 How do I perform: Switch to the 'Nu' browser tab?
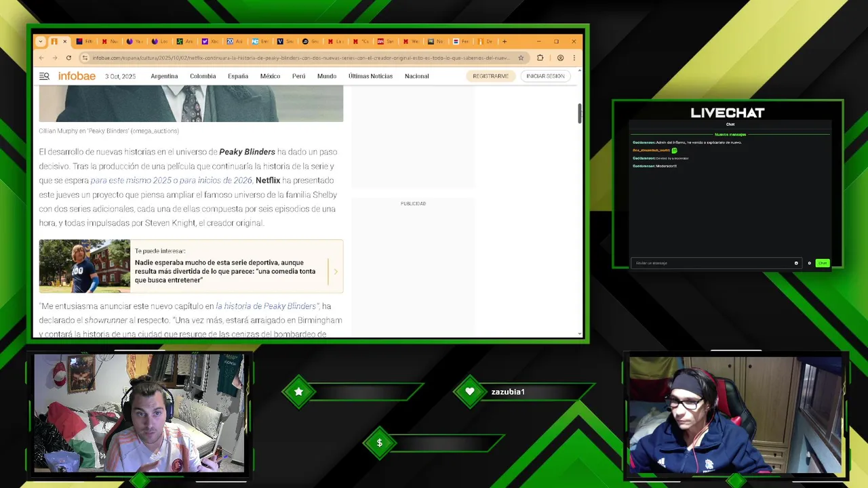click(110, 41)
